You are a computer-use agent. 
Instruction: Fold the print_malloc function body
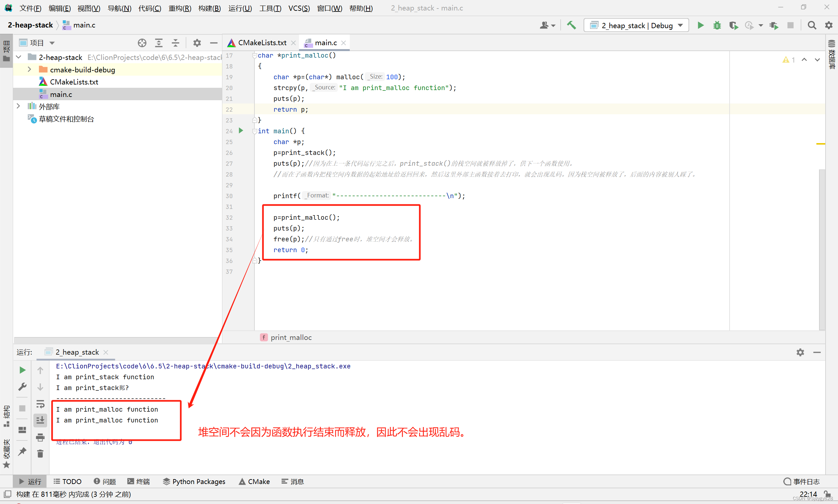click(x=254, y=55)
